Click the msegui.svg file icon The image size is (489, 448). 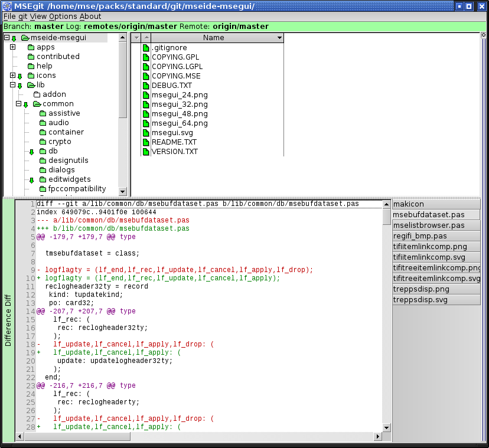point(146,133)
